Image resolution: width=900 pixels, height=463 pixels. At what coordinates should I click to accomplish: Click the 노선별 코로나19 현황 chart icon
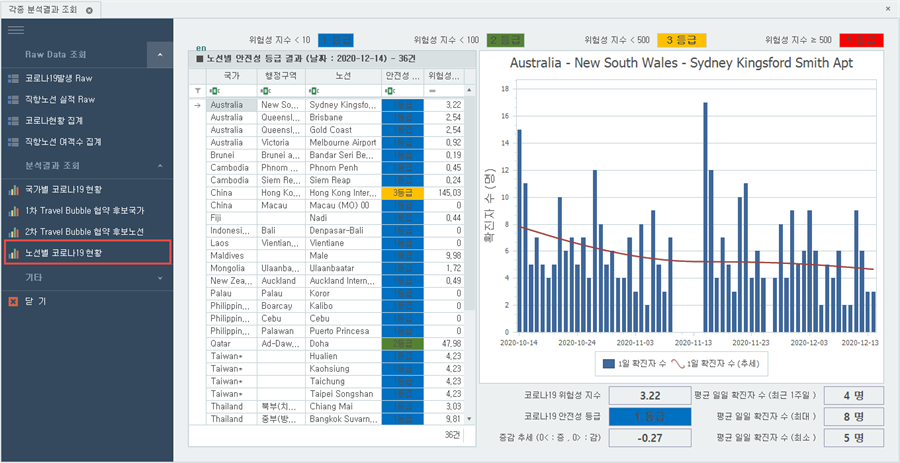(x=14, y=252)
